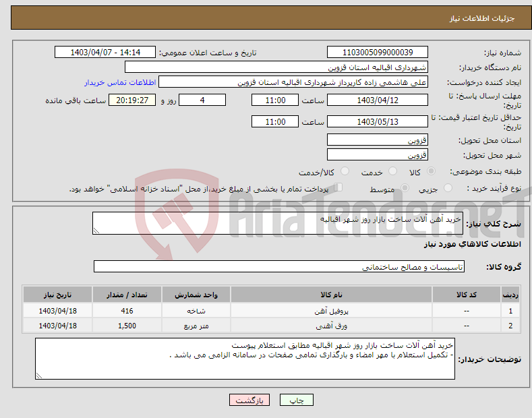The height and width of the screenshot is (418, 532).
Task: Click the remaining days field showing 4
Action: coord(202,100)
